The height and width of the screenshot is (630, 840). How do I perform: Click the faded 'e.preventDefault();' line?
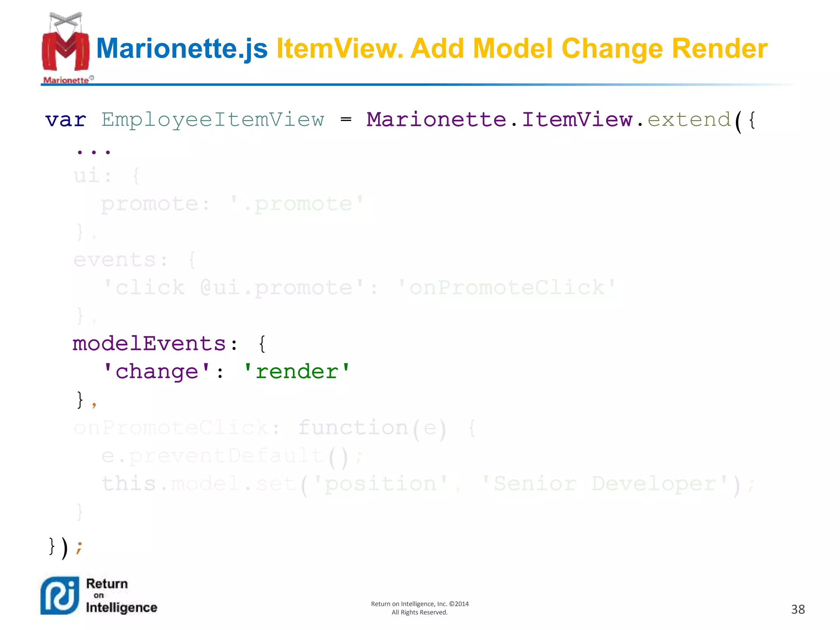coord(233,457)
